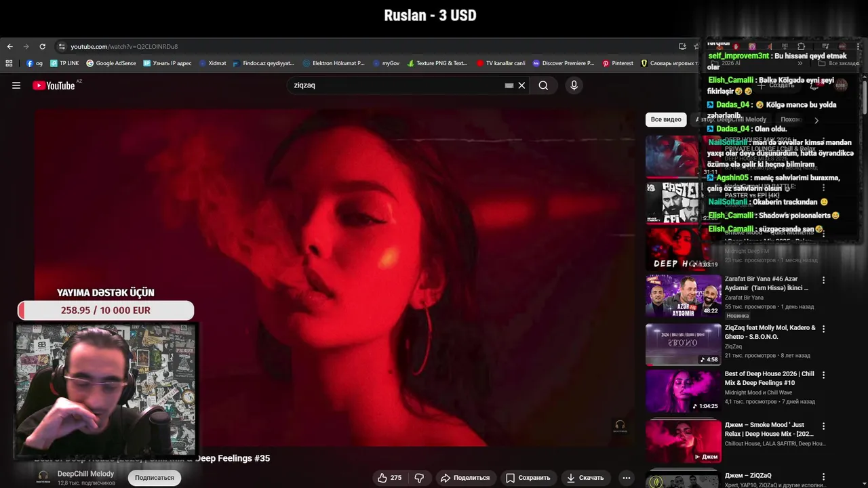Viewport: 868px width, 488px height.
Task: Open ZiqZaq S.B.O.N.O. video thumbnail
Action: click(x=684, y=344)
